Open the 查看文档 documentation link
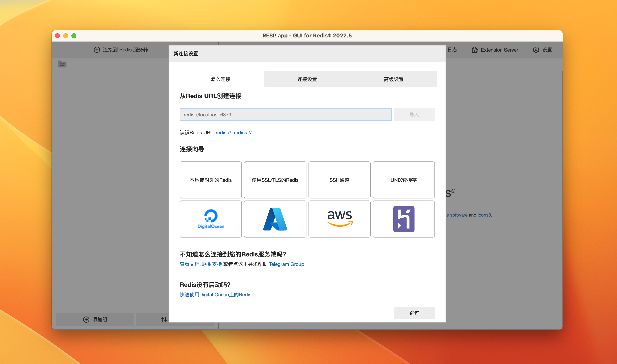 (189, 264)
